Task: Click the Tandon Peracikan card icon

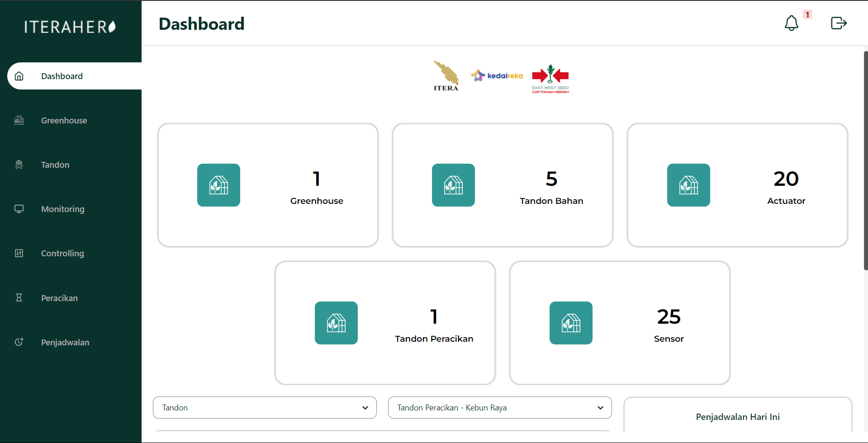Action: (336, 323)
